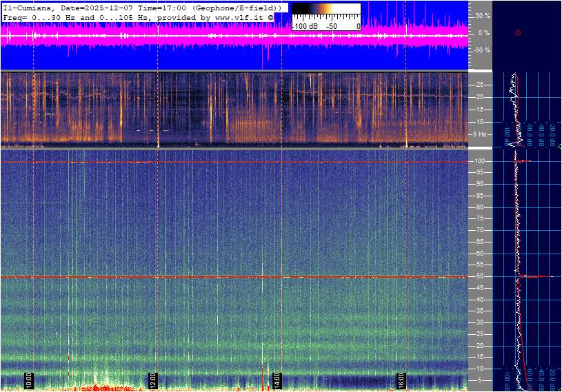The height and width of the screenshot is (392, 562).
Task: Click the red circle marker in top-right panel
Action: pyautogui.click(x=518, y=32)
